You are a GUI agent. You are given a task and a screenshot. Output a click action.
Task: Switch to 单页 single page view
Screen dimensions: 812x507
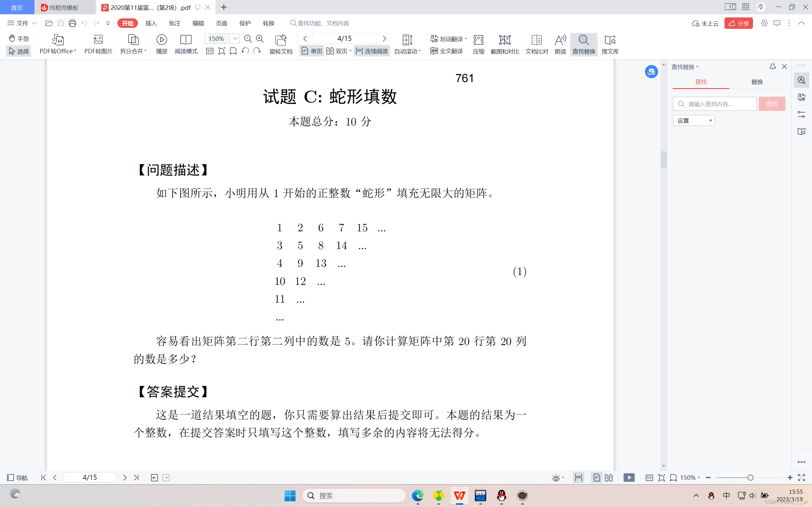tap(312, 51)
